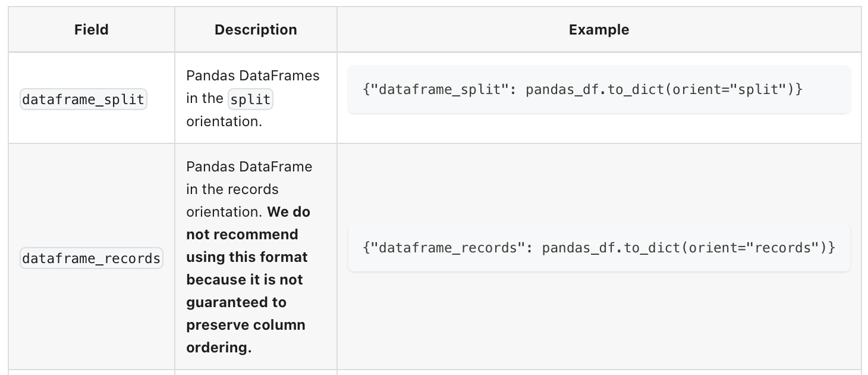Screen dimensions: 868x375
Task: Select the dataframe_split field name
Action: pyautogui.click(x=83, y=99)
